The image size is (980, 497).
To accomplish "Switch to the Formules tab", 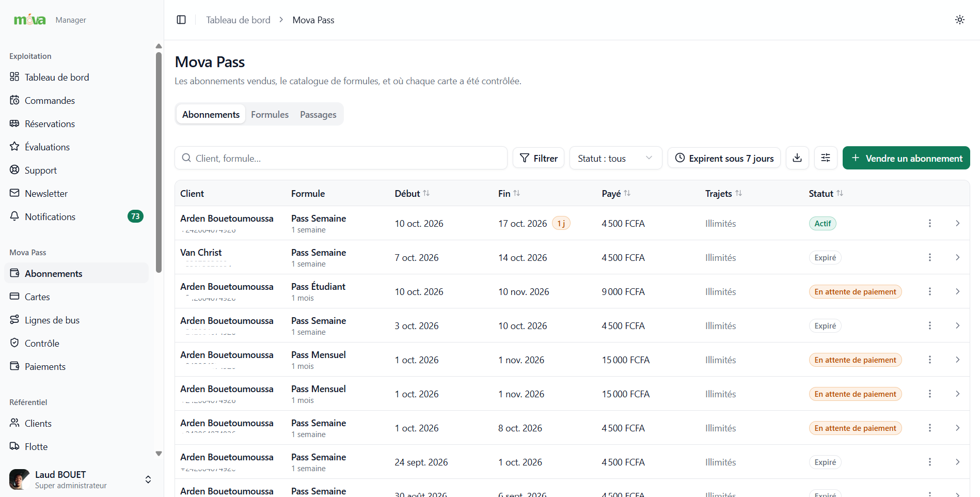I will [270, 114].
